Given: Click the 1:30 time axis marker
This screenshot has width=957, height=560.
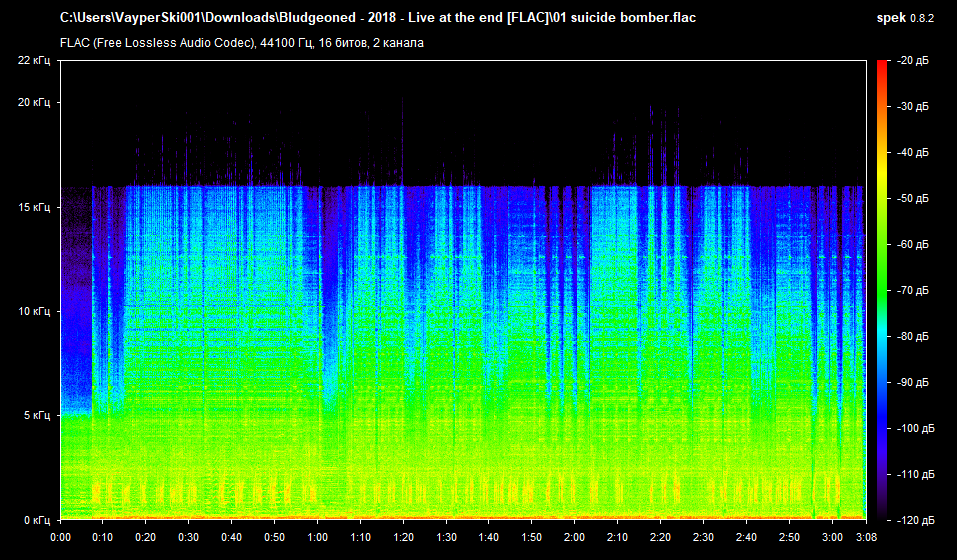Looking at the screenshot, I should click(446, 537).
